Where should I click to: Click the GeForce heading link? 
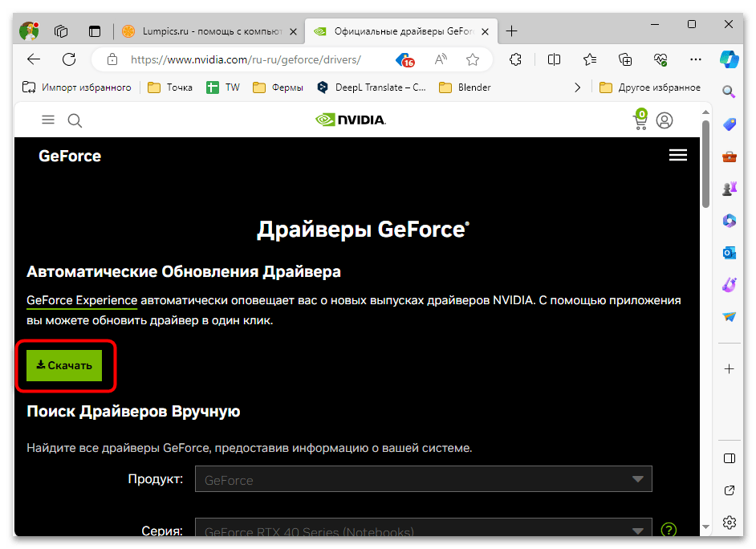click(x=70, y=156)
